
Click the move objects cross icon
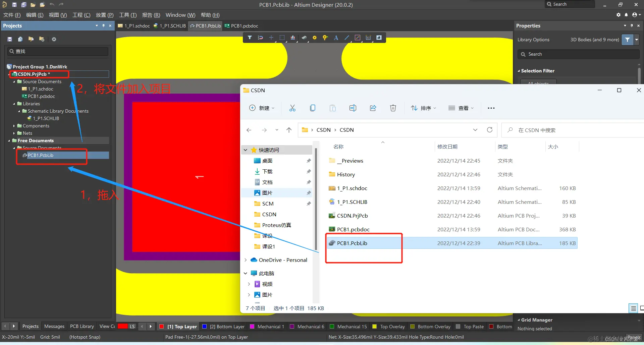tap(271, 38)
